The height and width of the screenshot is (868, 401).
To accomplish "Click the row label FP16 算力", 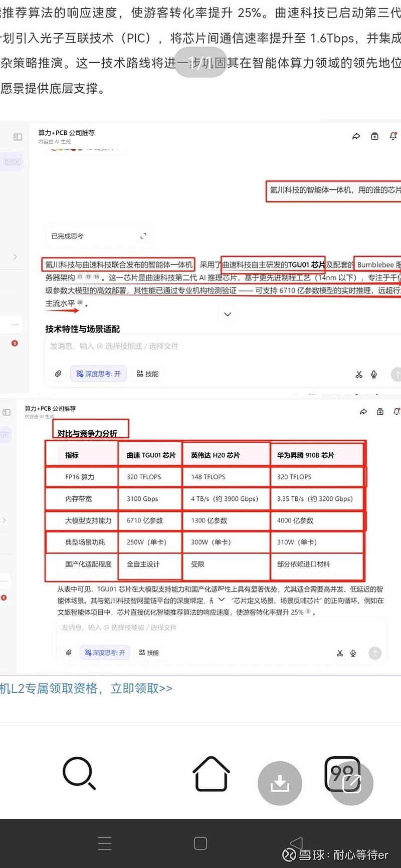I will click(80, 477).
